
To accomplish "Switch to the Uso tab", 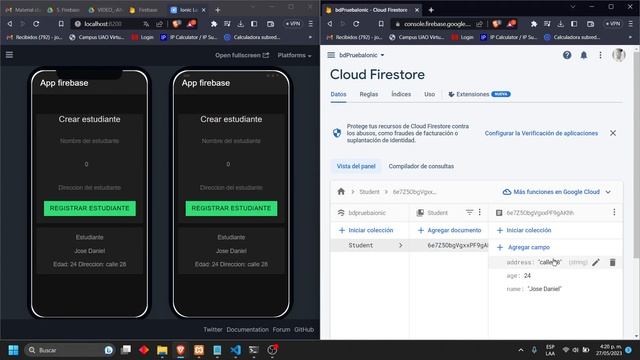I will [x=429, y=94].
